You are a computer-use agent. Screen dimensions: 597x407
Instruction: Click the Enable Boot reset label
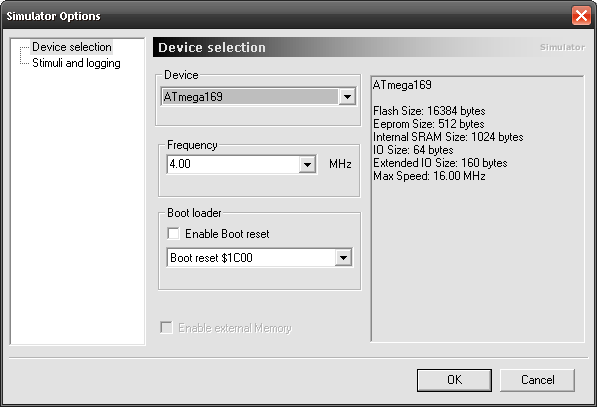point(227,234)
